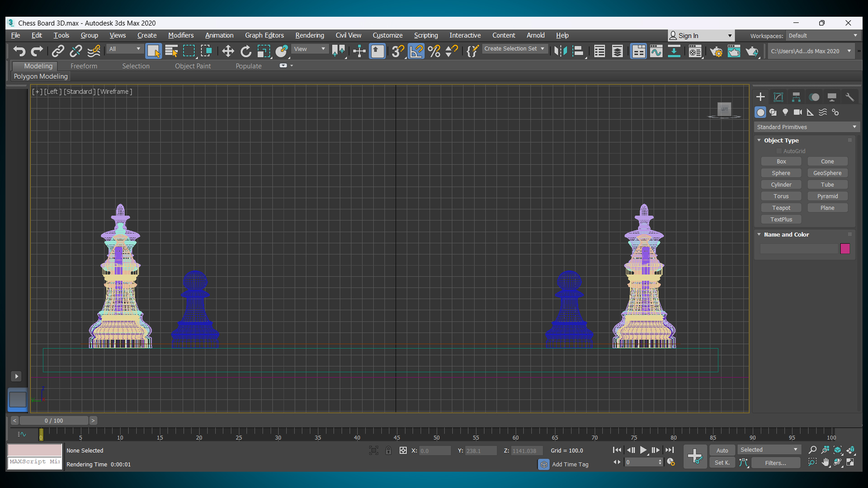This screenshot has height=488, width=868.
Task: Open the Scene Explorer toggle icon
Action: coord(599,51)
